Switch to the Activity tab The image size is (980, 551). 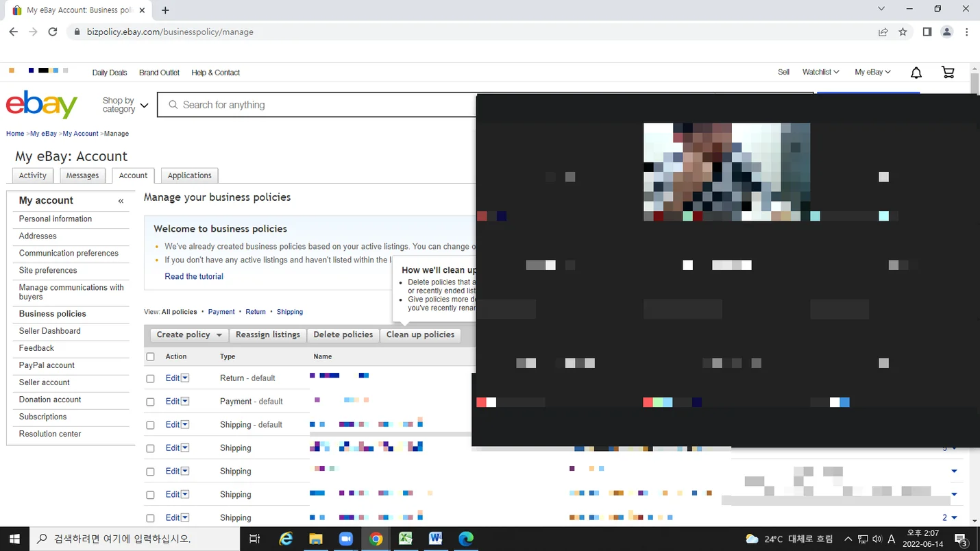pyautogui.click(x=33, y=175)
